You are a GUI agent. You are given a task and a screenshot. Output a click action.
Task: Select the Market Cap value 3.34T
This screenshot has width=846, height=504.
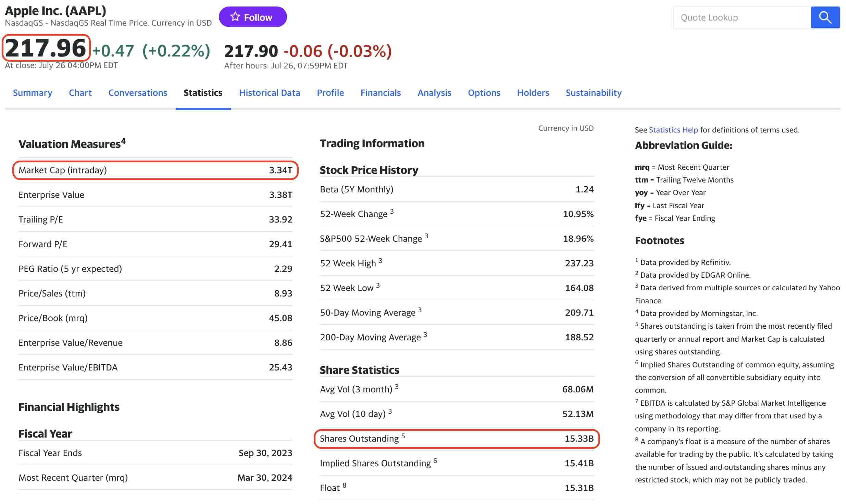click(x=281, y=170)
